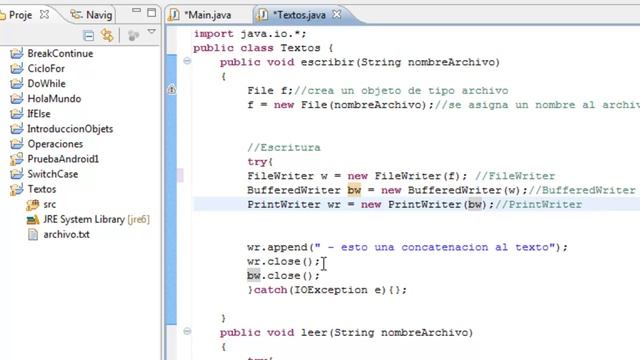Maximize the Project Explorer panel
Screen dimensions: 640x360
(x=151, y=13)
